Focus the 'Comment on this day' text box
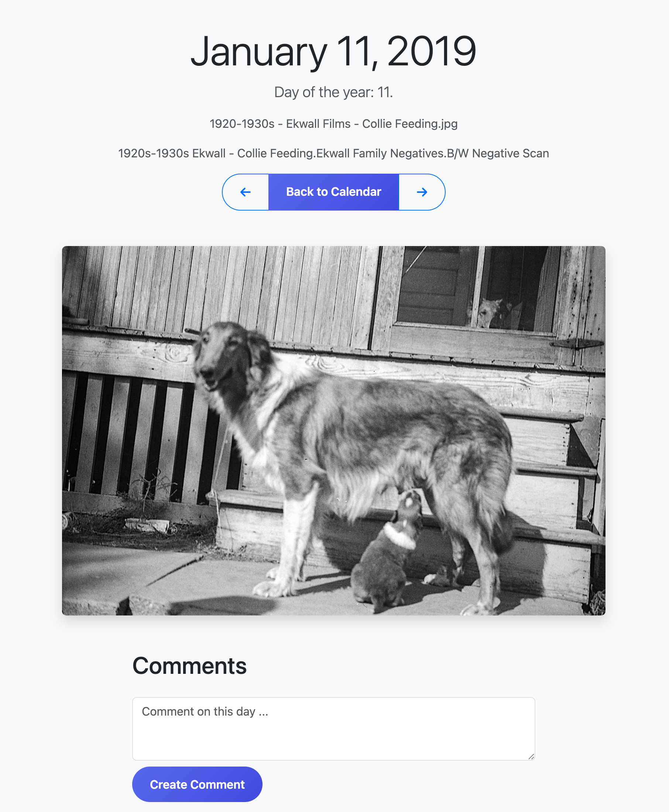The image size is (669, 812). click(334, 729)
